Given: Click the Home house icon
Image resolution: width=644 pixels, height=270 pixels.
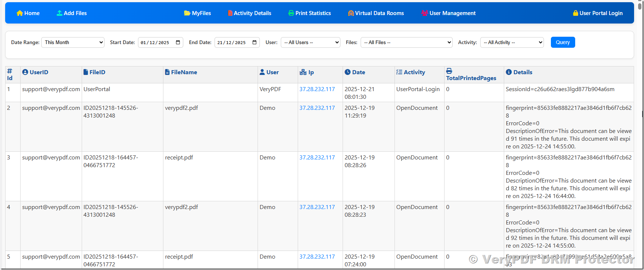Looking at the screenshot, I should point(20,13).
